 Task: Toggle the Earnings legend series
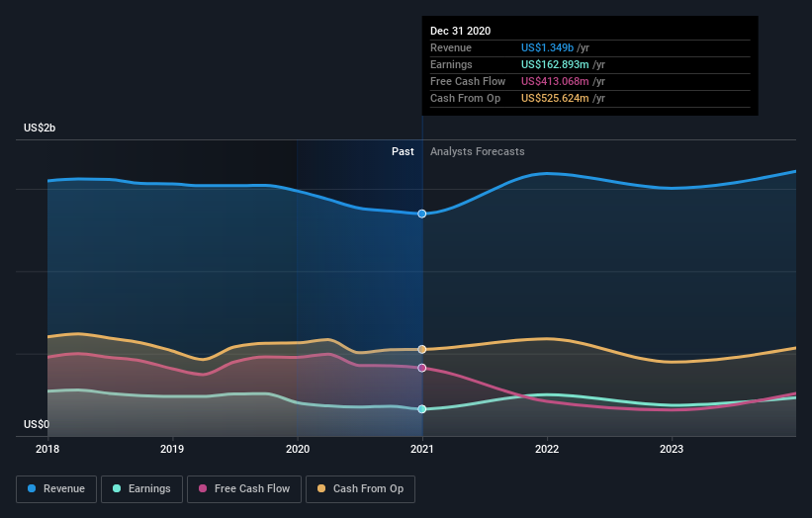[141, 489]
